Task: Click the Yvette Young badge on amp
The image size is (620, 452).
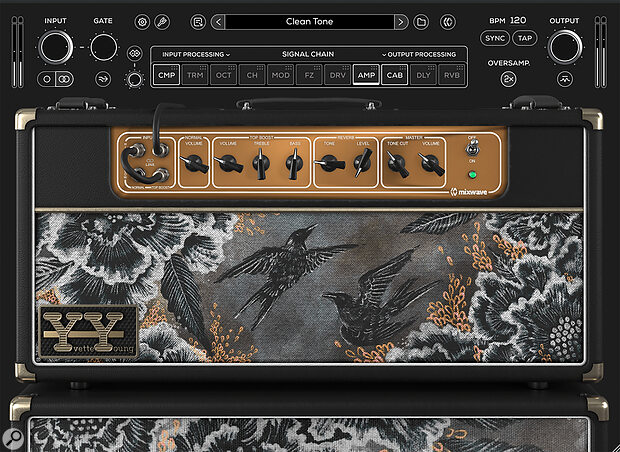Action: click(x=89, y=331)
